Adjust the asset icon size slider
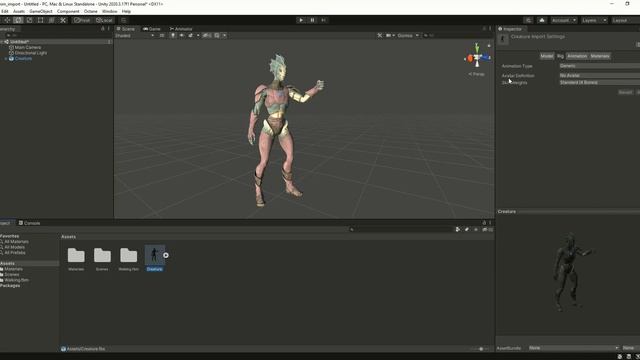 [x=480, y=349]
